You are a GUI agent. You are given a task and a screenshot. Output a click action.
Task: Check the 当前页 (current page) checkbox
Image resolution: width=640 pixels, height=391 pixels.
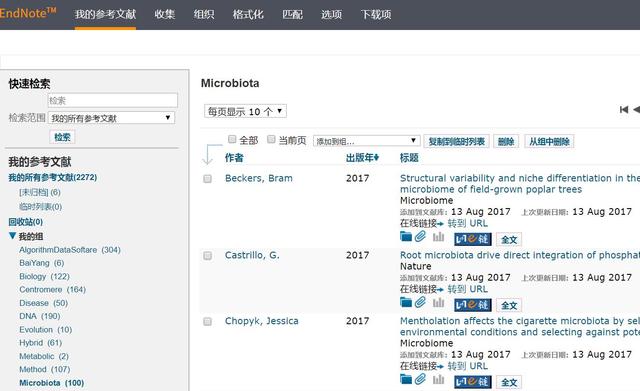click(271, 140)
